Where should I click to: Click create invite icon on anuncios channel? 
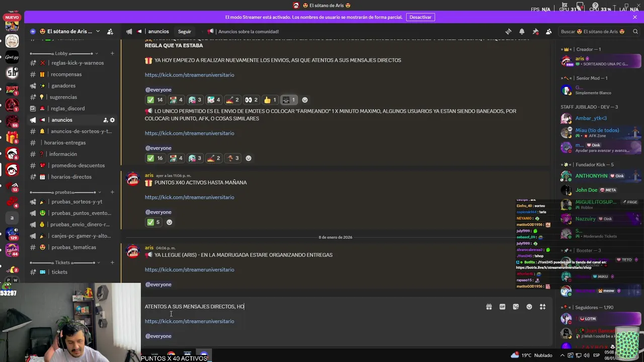pos(105,120)
